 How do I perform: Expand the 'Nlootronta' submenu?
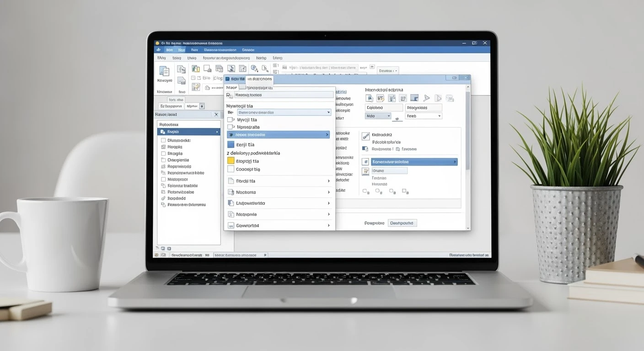(x=328, y=192)
